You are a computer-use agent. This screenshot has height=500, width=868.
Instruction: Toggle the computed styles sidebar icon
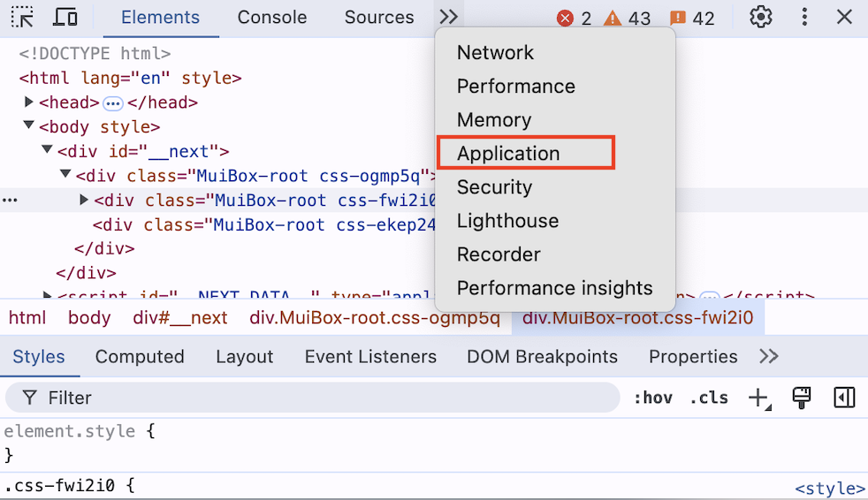point(844,398)
